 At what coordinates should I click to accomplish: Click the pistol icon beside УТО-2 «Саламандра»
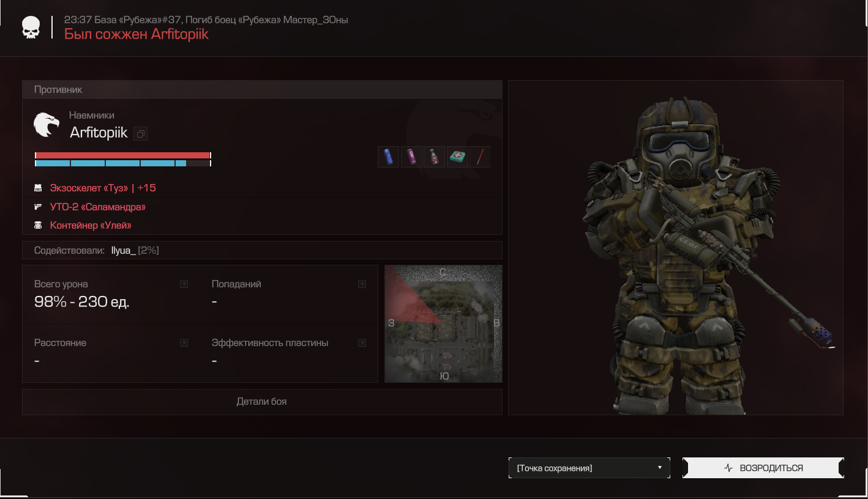click(38, 207)
